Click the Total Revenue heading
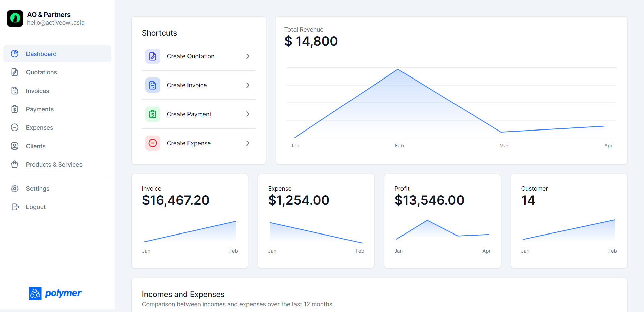The width and height of the screenshot is (644, 312). (x=304, y=30)
